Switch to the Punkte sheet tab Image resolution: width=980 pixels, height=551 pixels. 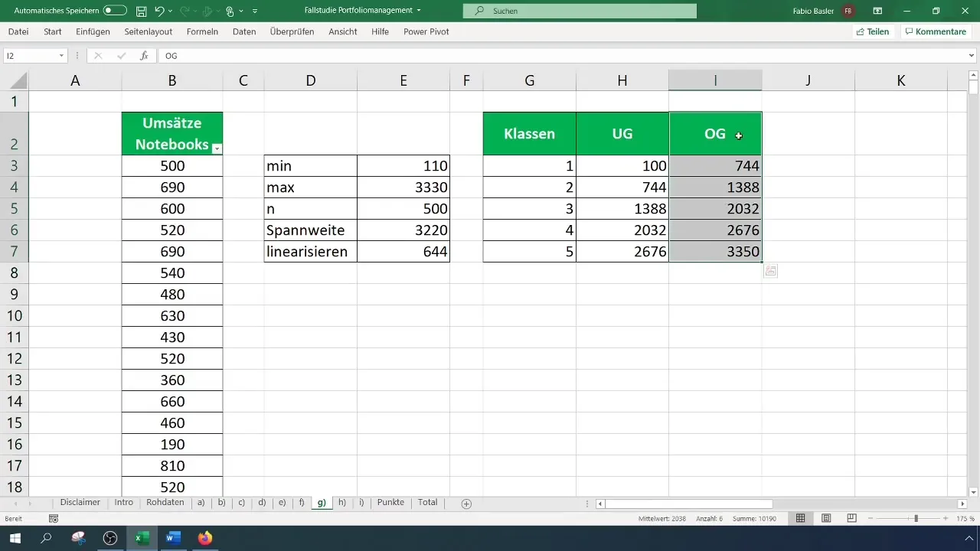[390, 503]
